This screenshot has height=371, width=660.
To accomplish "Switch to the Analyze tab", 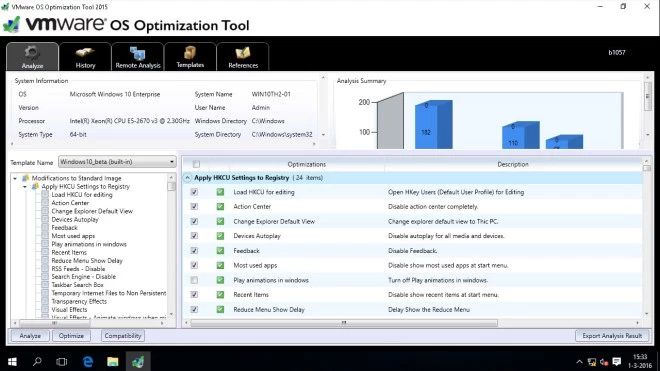I will pos(32,56).
